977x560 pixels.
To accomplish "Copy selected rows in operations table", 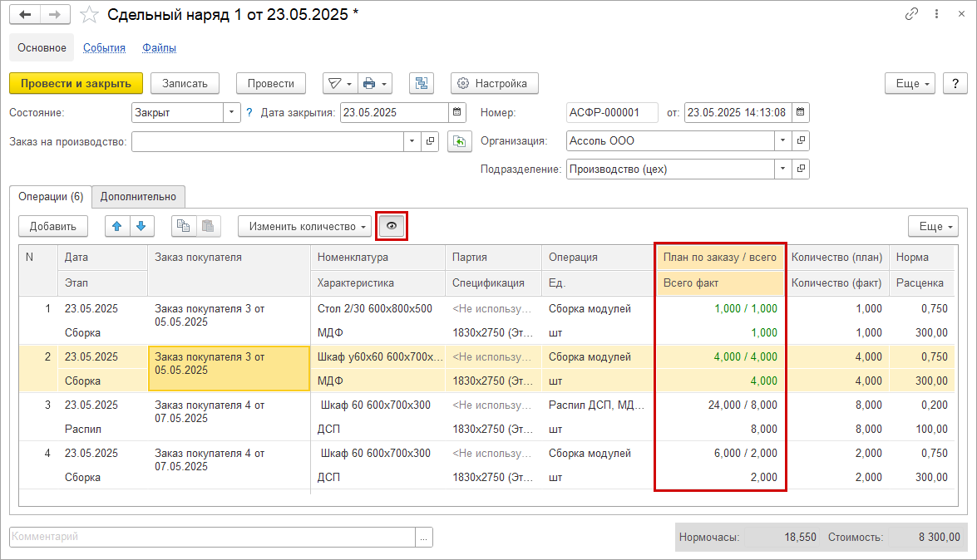I will point(184,226).
